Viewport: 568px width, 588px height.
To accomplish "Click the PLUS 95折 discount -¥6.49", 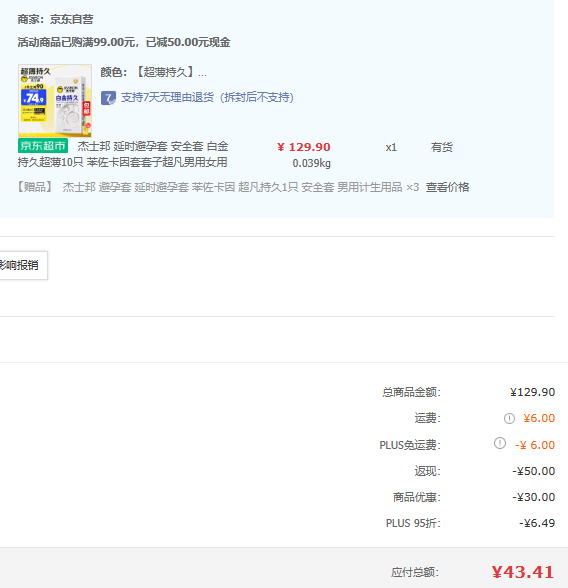I will click(x=537, y=523).
